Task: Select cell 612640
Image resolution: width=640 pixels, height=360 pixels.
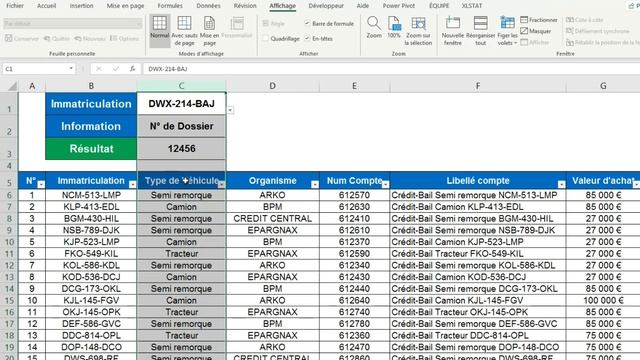Action: [x=354, y=300]
